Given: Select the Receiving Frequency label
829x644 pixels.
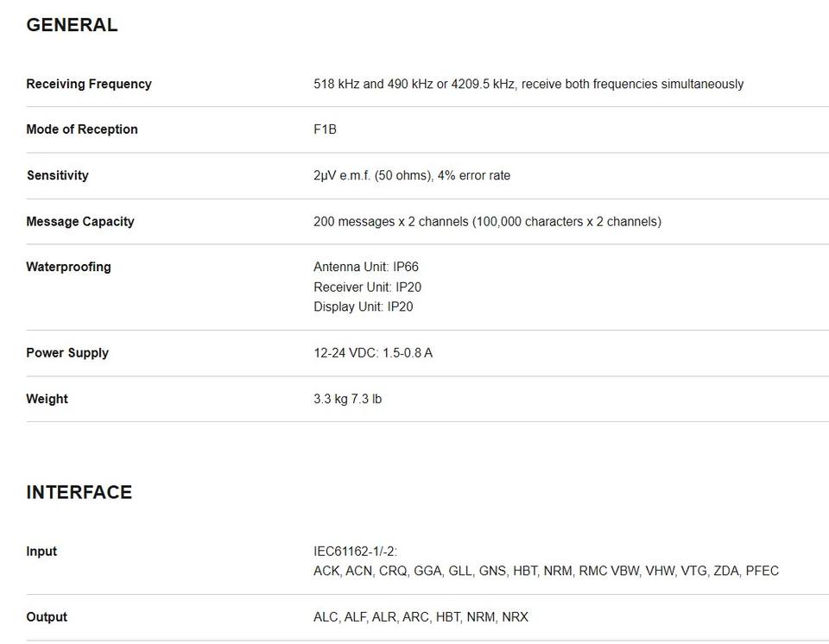Looking at the screenshot, I should point(89,84).
